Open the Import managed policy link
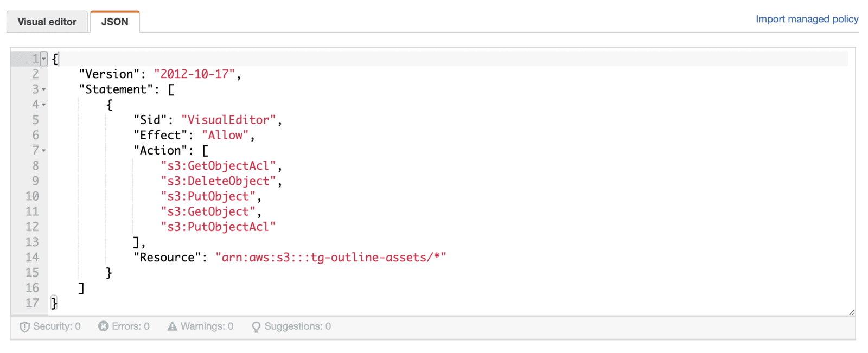 [x=807, y=20]
